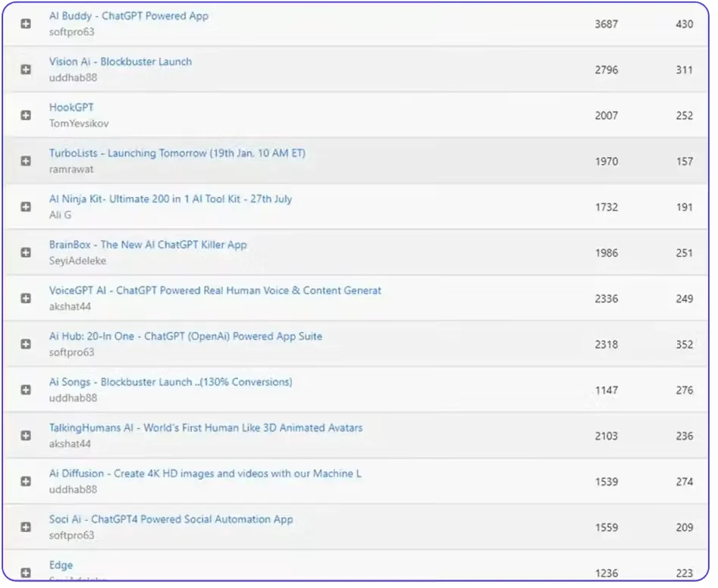The height and width of the screenshot is (588, 718).
Task: Select the value 430 in AI Buddy row
Action: tap(684, 24)
